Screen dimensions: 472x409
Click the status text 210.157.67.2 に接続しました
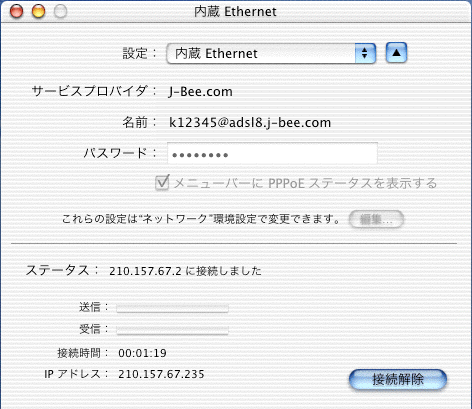185,271
